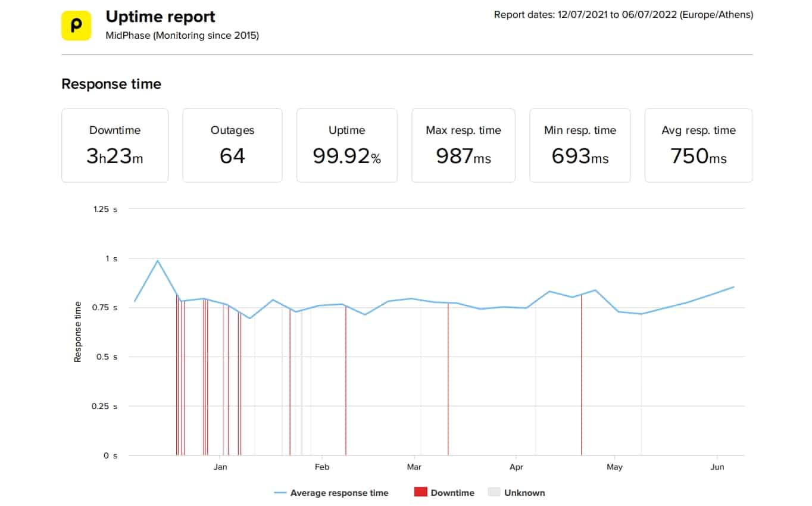Click the May label on x-axis
The image size is (812, 506).
click(615, 467)
